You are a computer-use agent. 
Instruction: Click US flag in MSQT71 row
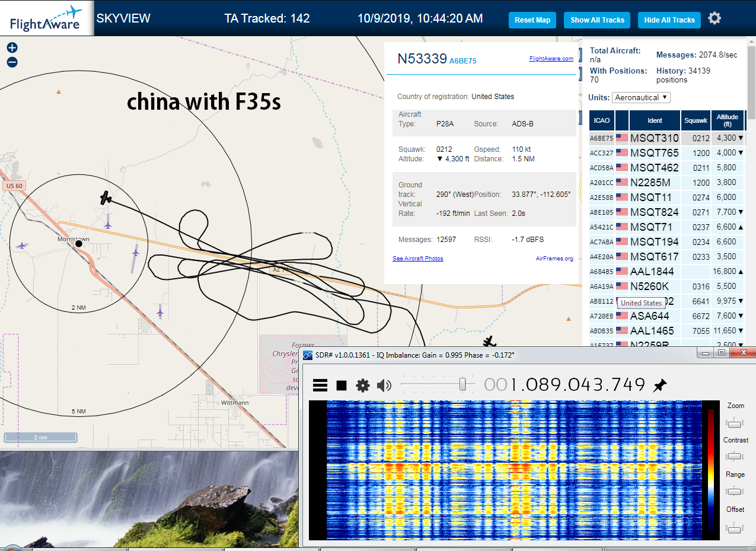pyautogui.click(x=622, y=227)
